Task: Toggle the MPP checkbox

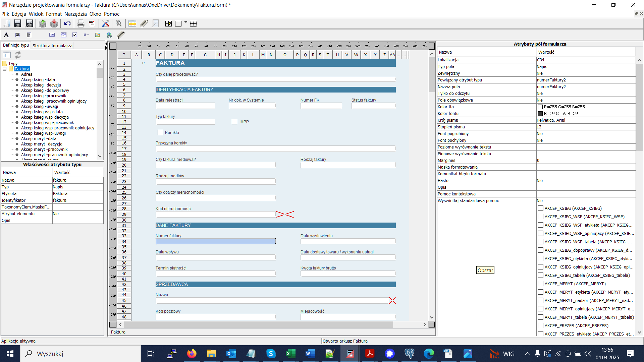Action: 234,122
